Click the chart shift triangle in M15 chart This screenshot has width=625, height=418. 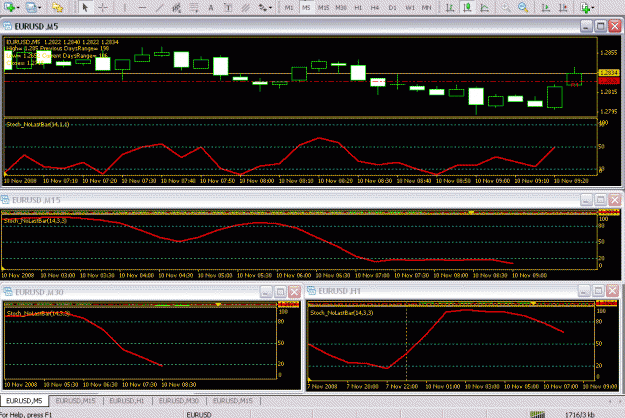tap(470, 213)
